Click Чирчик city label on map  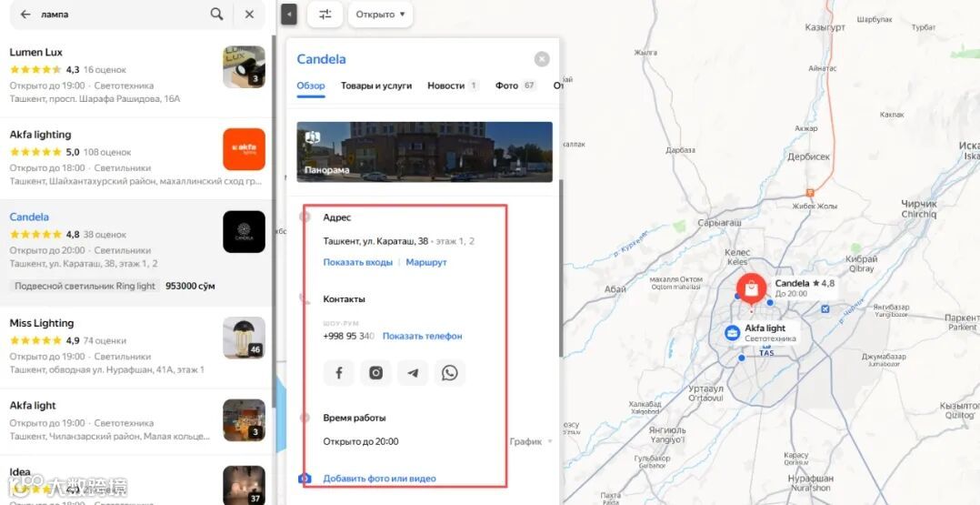tap(919, 209)
